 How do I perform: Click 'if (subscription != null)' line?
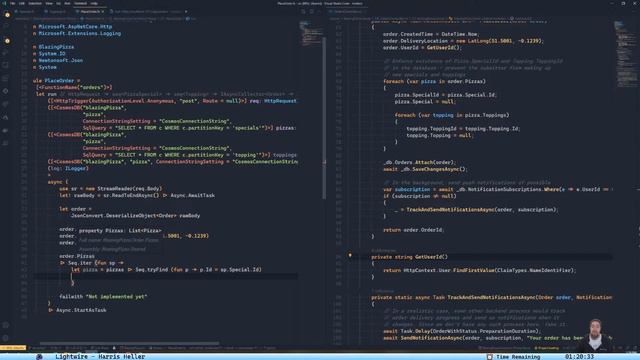420,196
